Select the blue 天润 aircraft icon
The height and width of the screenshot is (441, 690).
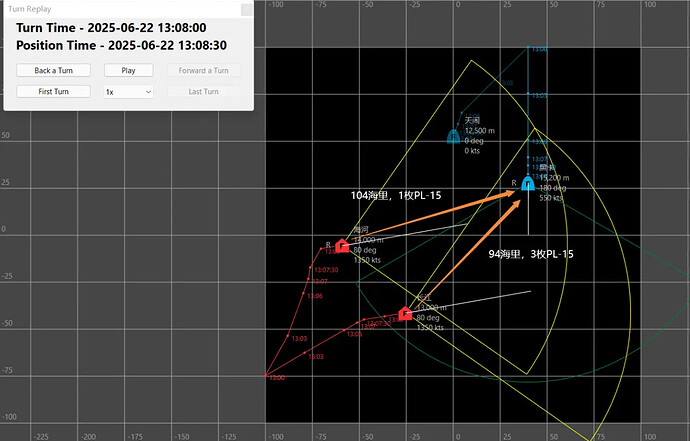[x=453, y=136]
